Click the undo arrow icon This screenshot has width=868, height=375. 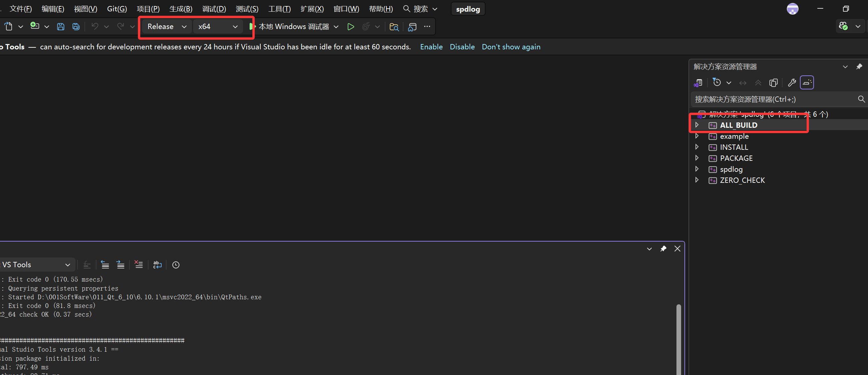pyautogui.click(x=95, y=26)
